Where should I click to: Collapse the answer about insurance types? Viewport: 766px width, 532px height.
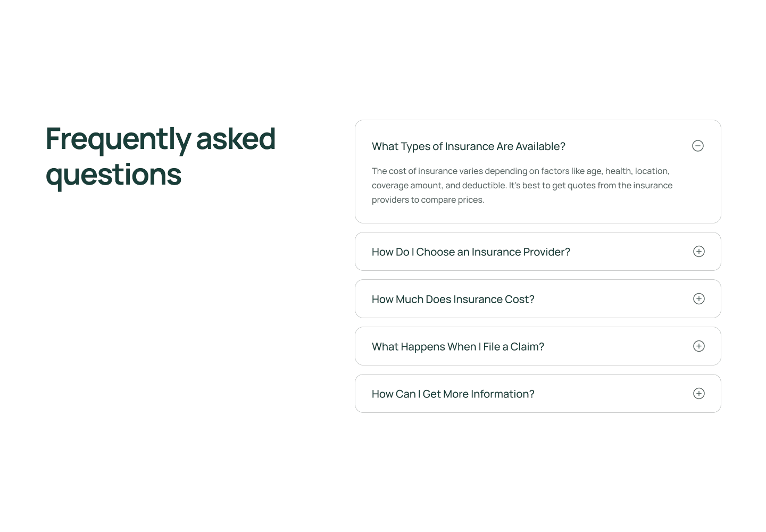click(x=697, y=146)
